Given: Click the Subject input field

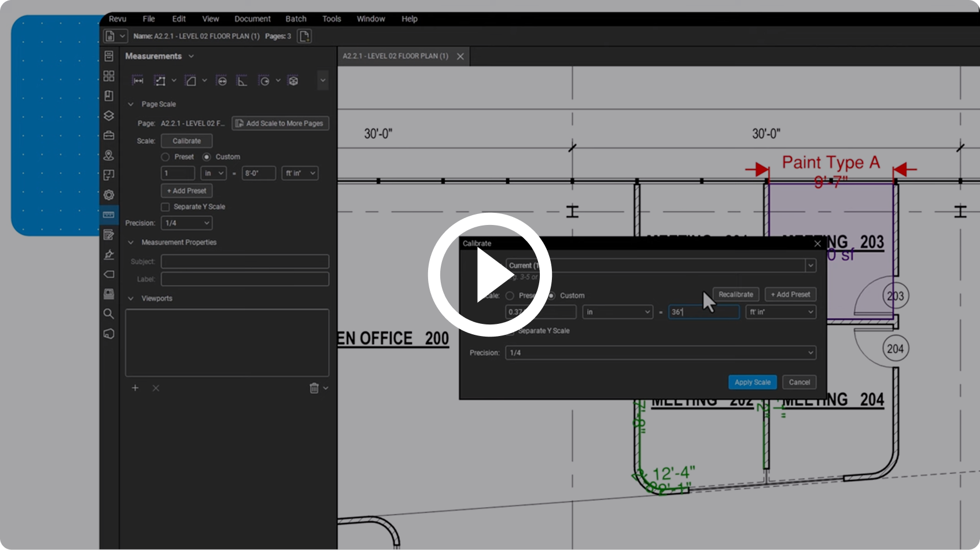Looking at the screenshot, I should [x=245, y=262].
